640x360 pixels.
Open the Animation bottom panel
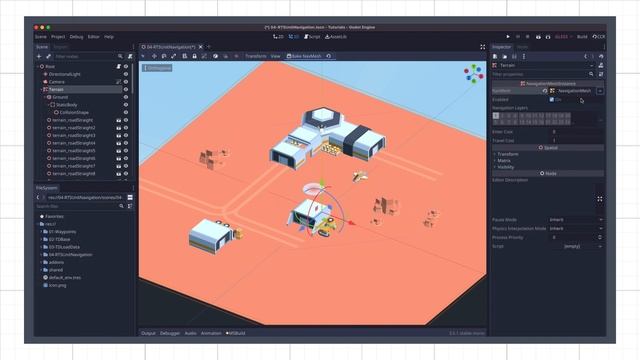(x=211, y=333)
